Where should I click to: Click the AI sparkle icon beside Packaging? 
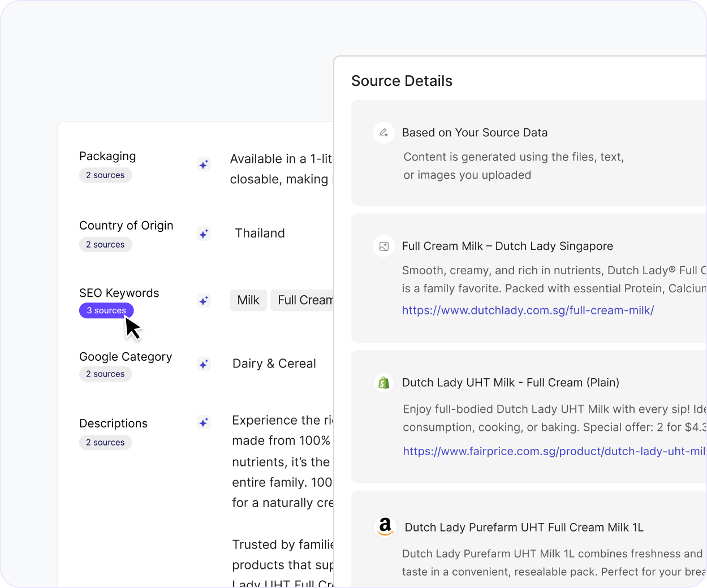point(204,165)
